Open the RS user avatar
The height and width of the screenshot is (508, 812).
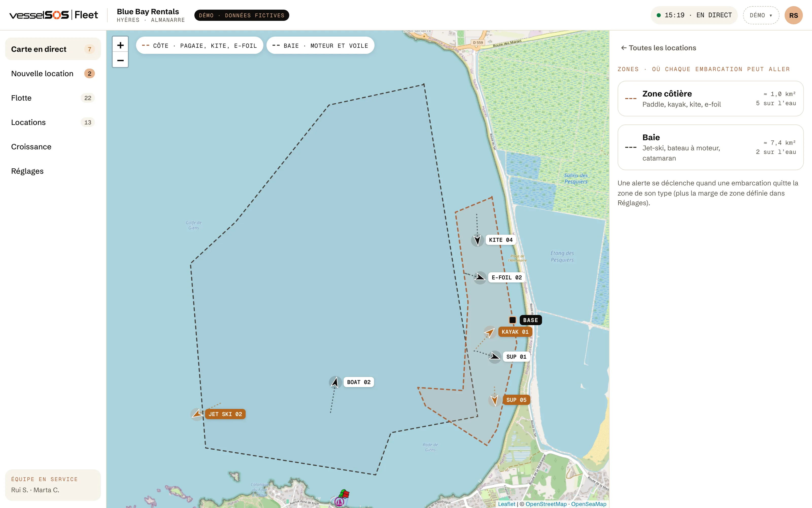(793, 15)
